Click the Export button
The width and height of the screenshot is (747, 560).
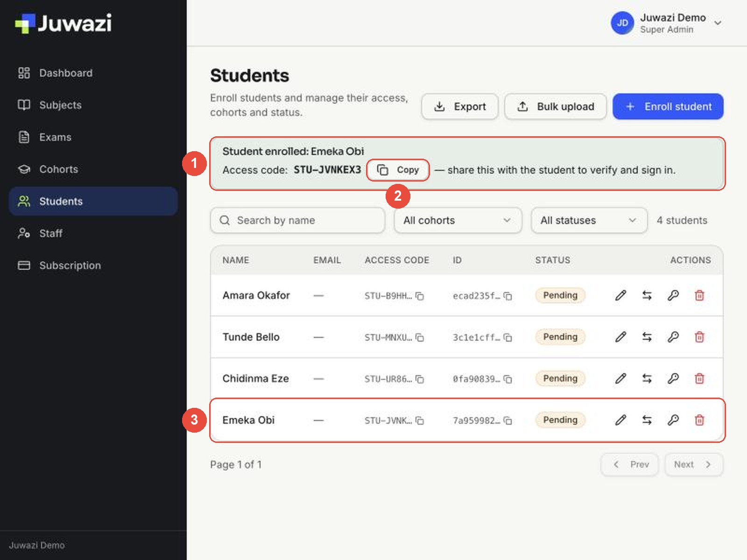460,106
